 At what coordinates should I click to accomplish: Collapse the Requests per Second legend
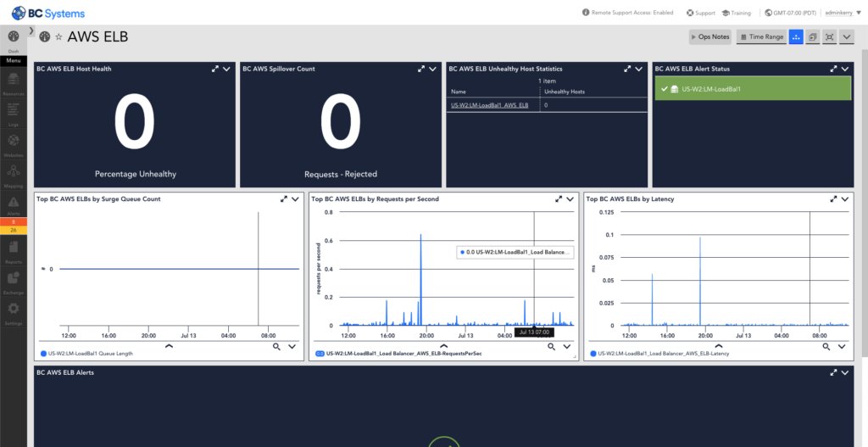[443, 346]
